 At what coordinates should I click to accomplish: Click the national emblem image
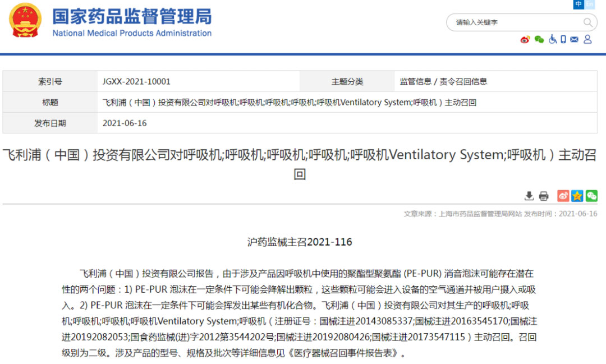click(25, 20)
